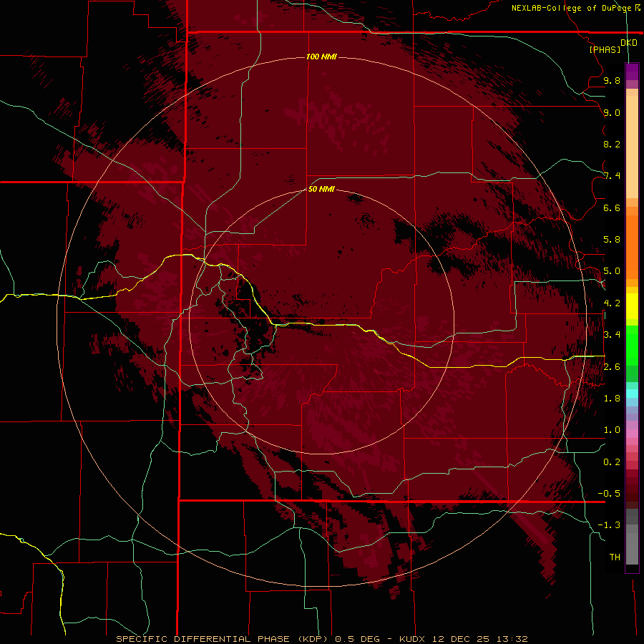This screenshot has height=644, width=644.
Task: Select the 6.6 legend scale value
Action: coord(612,208)
